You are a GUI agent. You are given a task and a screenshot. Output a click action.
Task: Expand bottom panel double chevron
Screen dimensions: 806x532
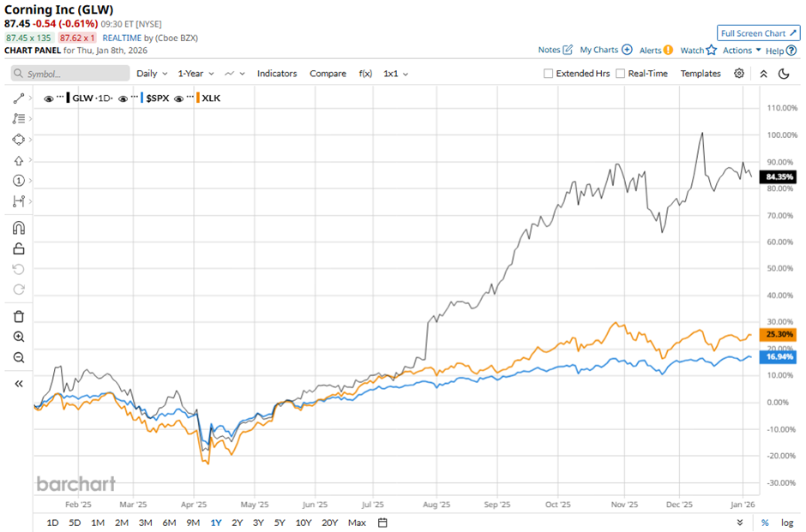[740, 523]
